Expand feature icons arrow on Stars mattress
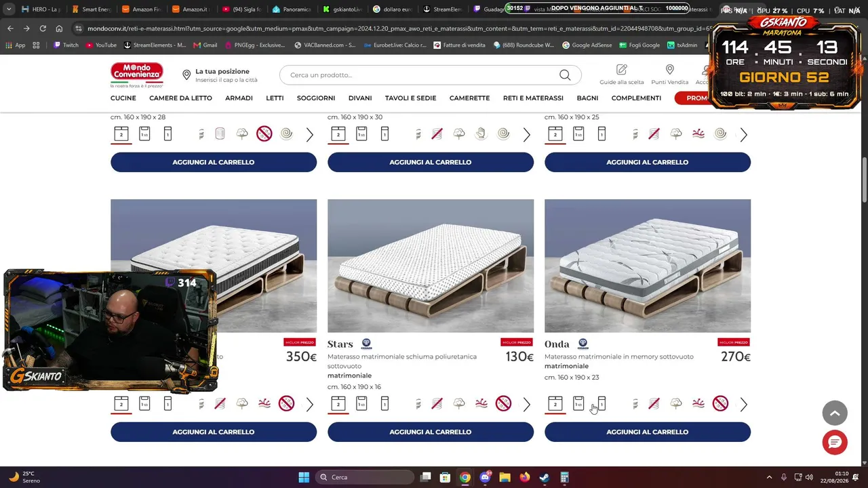The height and width of the screenshot is (488, 868). pos(527,405)
